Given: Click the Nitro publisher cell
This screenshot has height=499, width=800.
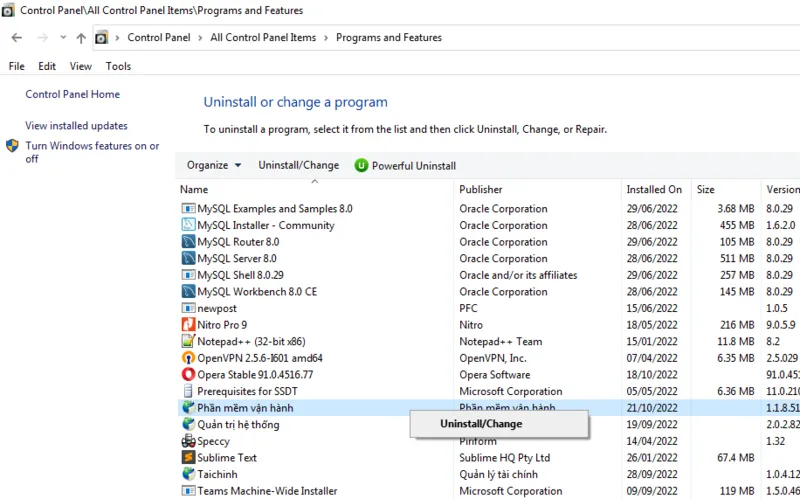Looking at the screenshot, I should pos(471,325).
